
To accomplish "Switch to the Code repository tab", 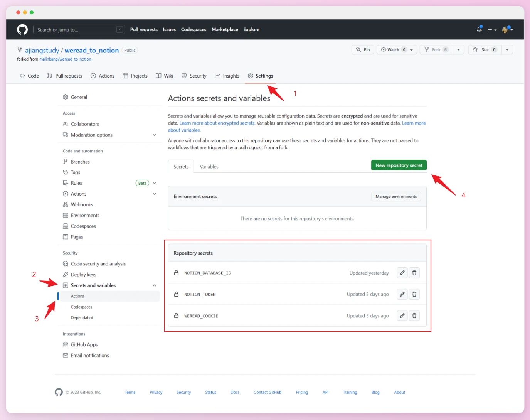I will pos(29,76).
